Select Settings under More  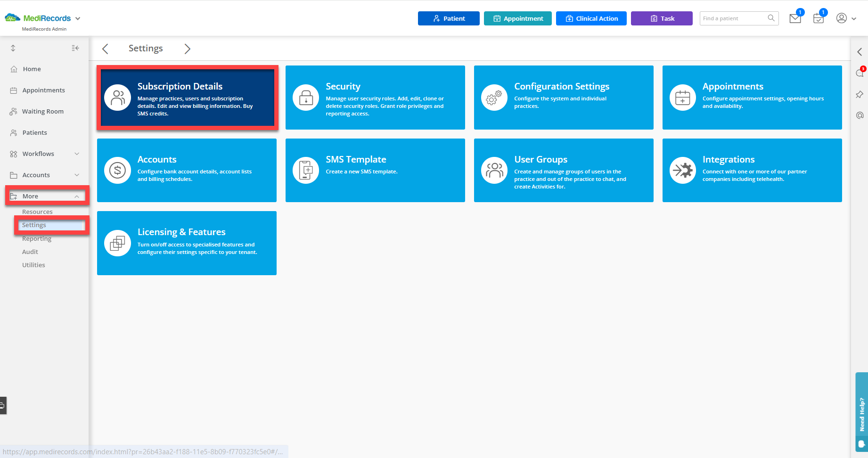click(34, 225)
